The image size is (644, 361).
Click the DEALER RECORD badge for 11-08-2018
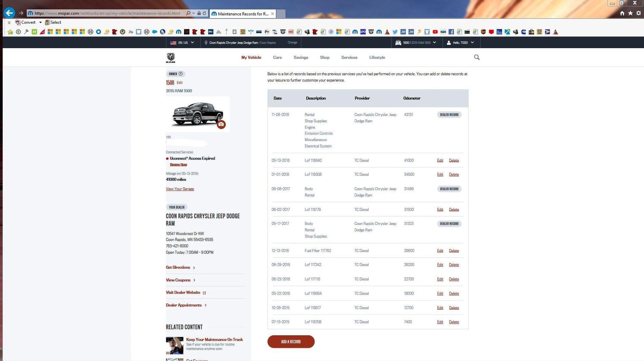449,115
